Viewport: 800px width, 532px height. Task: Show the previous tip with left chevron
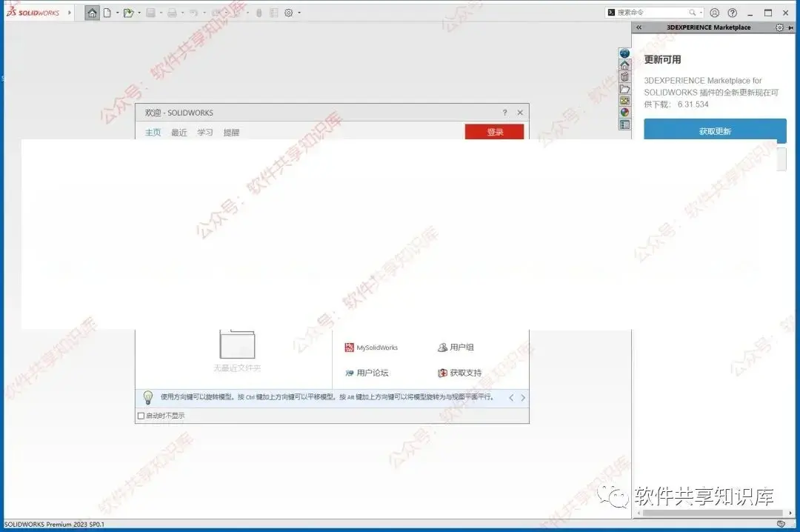[x=511, y=398]
